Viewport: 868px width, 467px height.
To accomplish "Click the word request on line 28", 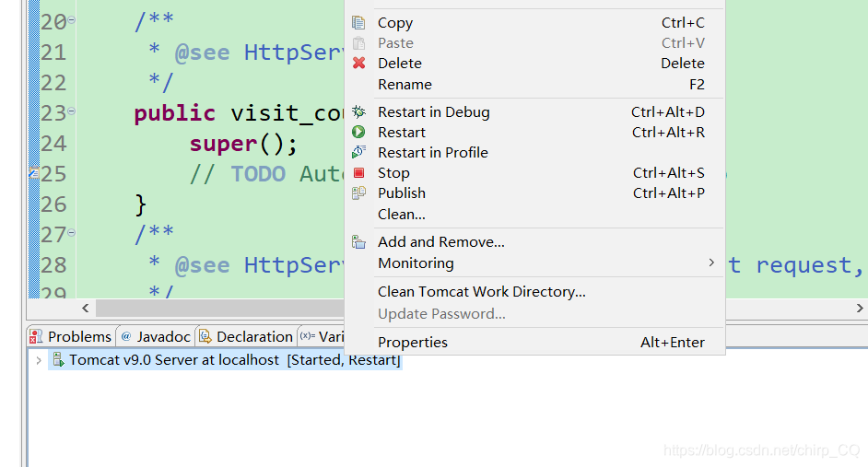I will [803, 265].
